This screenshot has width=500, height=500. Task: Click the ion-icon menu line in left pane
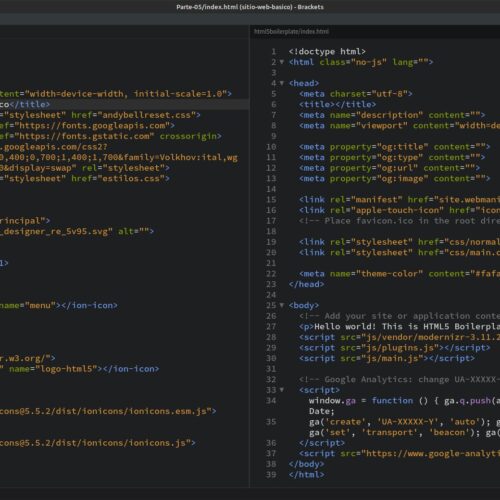tap(59, 305)
